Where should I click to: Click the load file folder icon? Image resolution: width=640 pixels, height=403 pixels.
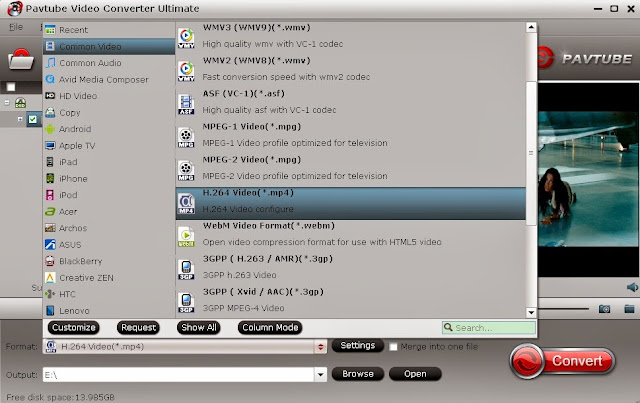tap(20, 60)
